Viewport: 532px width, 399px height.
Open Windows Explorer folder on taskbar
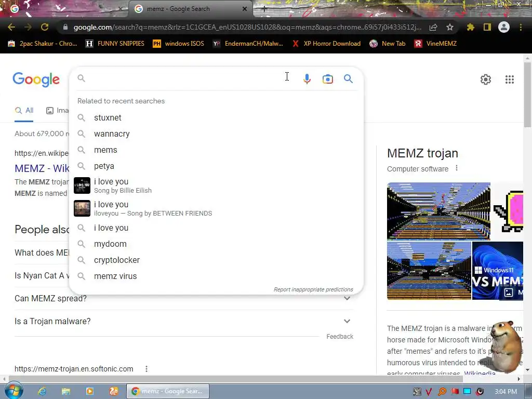click(65, 391)
